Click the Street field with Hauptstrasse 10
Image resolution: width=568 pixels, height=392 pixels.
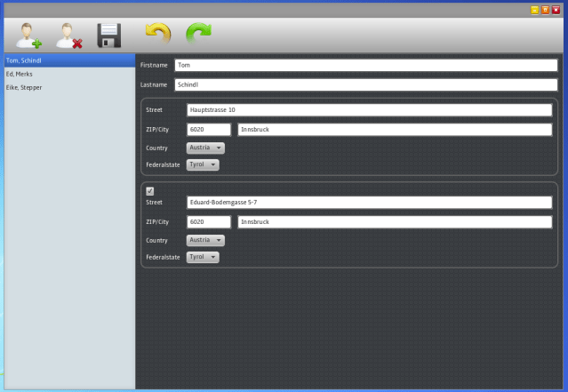point(370,109)
